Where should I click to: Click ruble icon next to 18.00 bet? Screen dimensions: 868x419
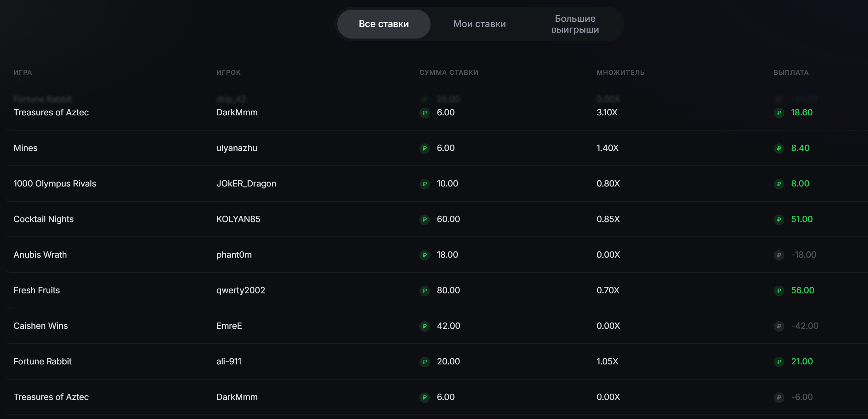click(425, 255)
